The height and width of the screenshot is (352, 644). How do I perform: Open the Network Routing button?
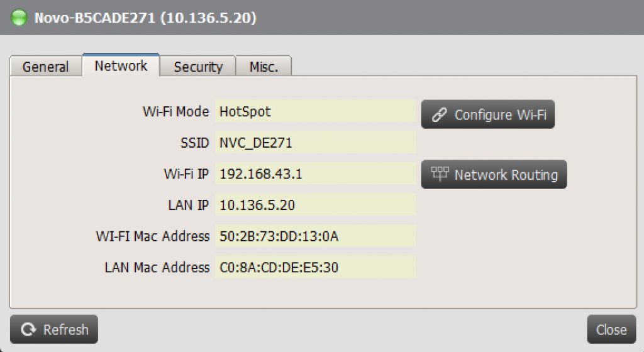point(494,174)
